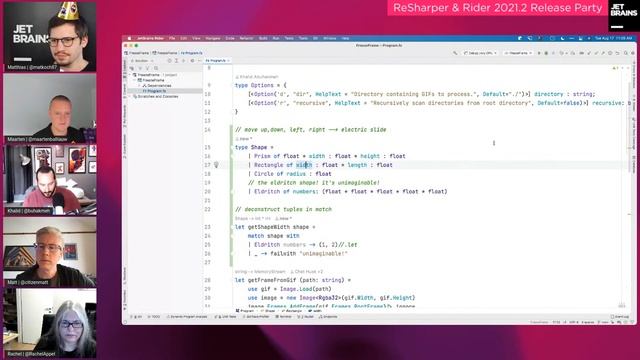The image size is (640, 360).
Task: Hide the Solution tool window
Action: (x=199, y=60)
